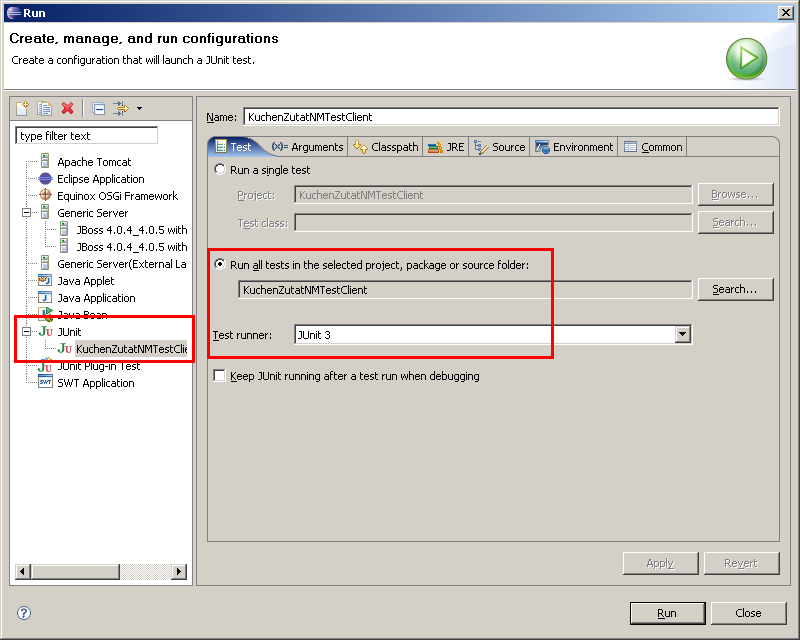This screenshot has height=640, width=800.
Task: Click the tree scrollbar right arrow
Action: tap(179, 571)
